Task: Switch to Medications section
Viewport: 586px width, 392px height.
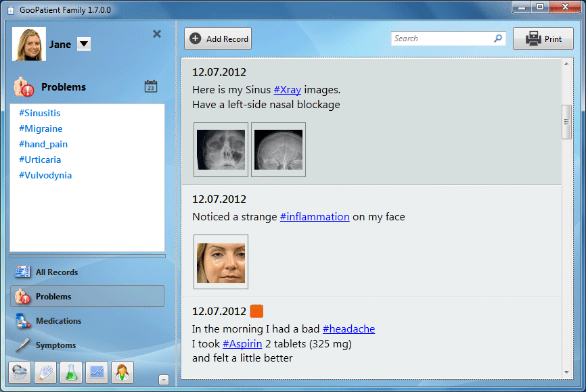Action: (58, 321)
